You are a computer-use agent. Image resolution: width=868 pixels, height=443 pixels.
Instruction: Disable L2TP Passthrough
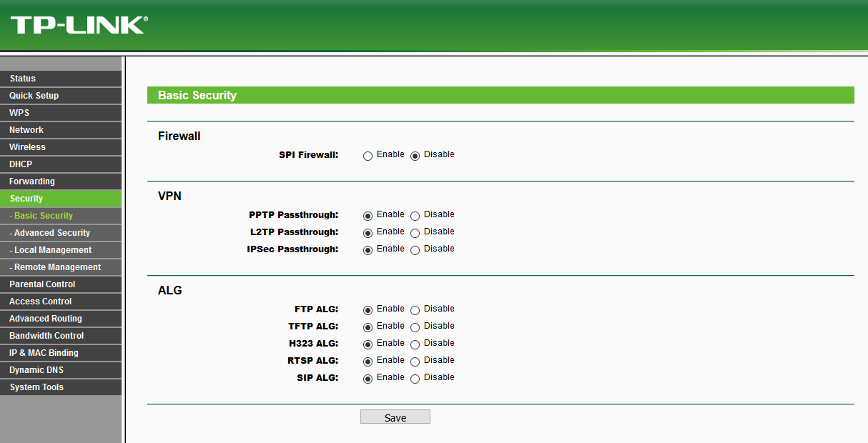(415, 233)
